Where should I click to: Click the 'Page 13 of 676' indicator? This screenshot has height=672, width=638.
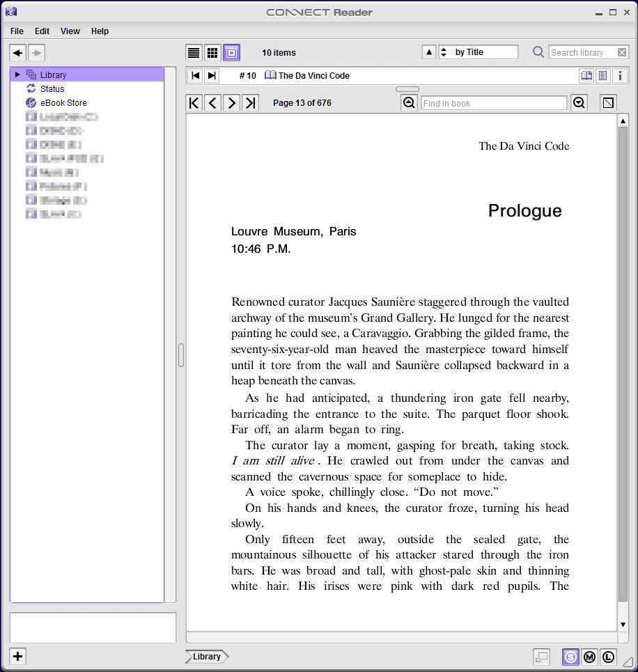tap(302, 103)
